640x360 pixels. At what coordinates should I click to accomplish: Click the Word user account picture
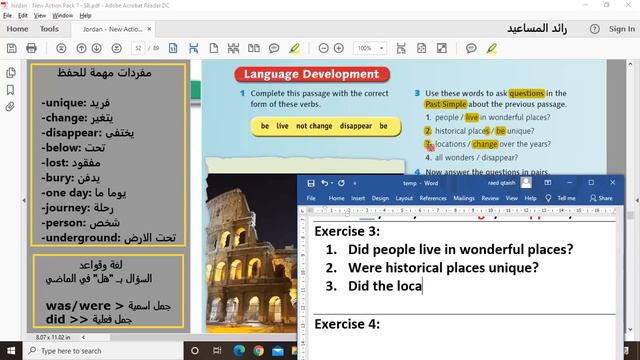(526, 182)
